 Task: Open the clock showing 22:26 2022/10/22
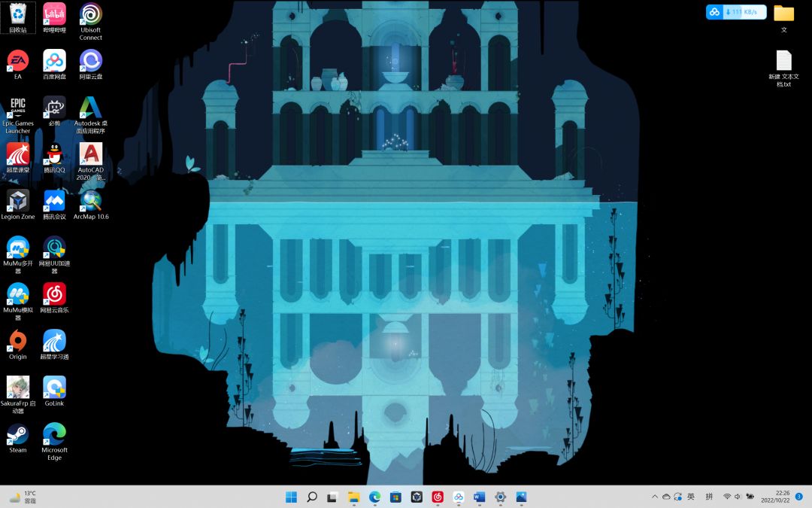[775, 497]
